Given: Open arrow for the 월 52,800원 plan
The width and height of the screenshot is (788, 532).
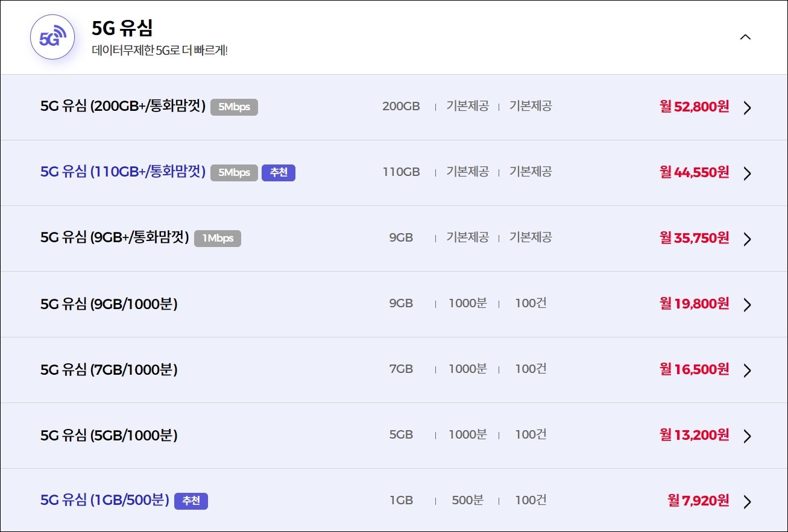Looking at the screenshot, I should click(x=748, y=108).
